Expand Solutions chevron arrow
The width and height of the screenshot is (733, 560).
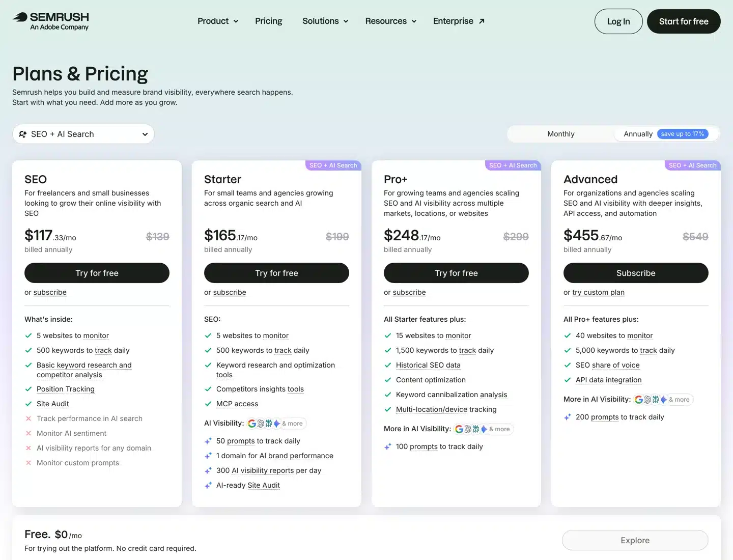(346, 21)
